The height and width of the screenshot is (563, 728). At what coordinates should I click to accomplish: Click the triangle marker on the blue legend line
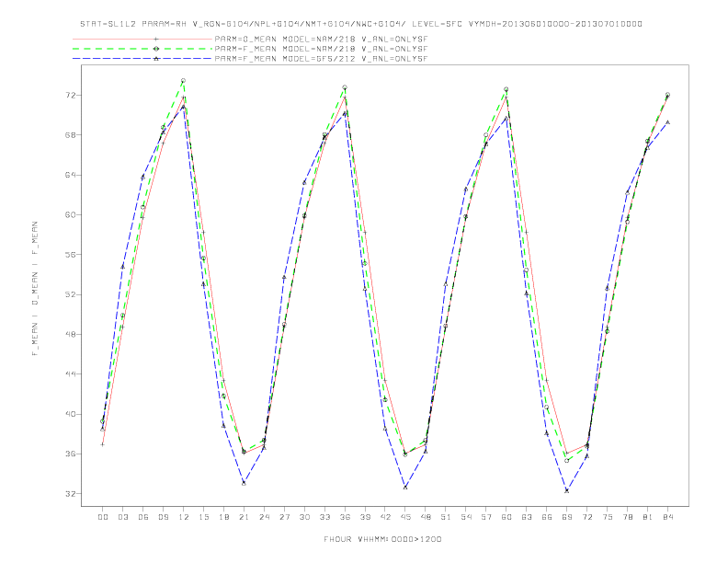156,59
